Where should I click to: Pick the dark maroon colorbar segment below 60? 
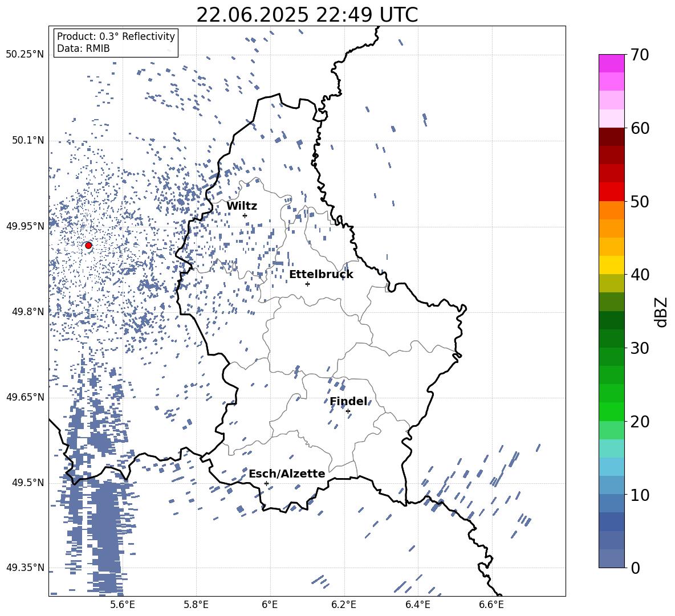pyautogui.click(x=611, y=137)
